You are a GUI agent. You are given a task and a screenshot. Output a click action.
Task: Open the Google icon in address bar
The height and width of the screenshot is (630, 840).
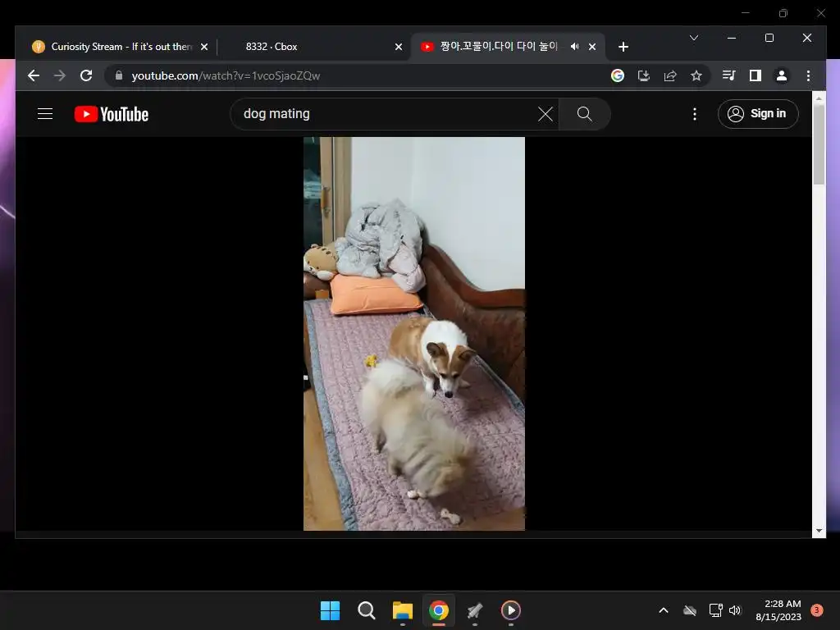[x=617, y=75]
